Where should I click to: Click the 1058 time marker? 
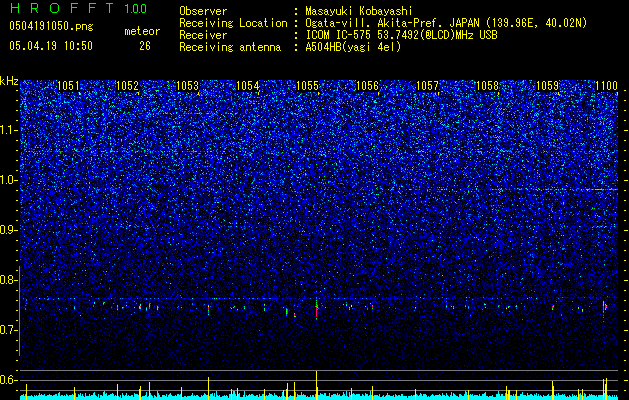click(x=487, y=86)
